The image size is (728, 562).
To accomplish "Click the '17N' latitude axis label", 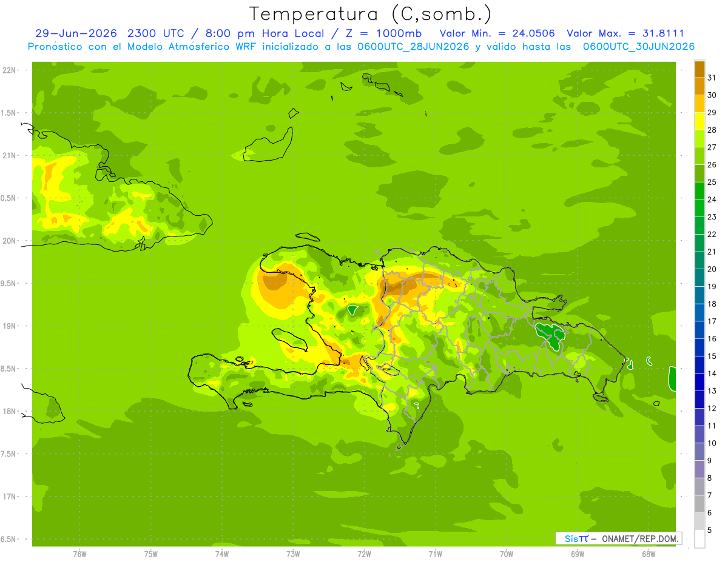I will pyautogui.click(x=8, y=497).
